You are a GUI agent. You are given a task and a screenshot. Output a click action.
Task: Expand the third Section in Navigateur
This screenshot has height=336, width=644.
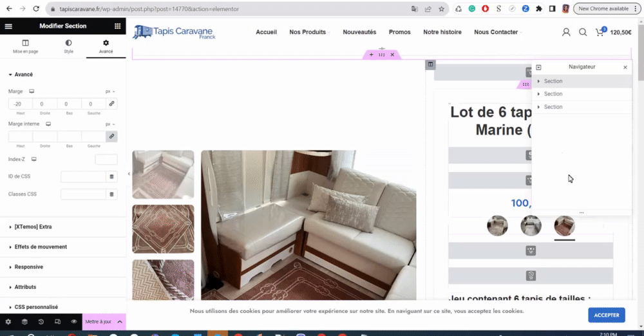[538, 107]
